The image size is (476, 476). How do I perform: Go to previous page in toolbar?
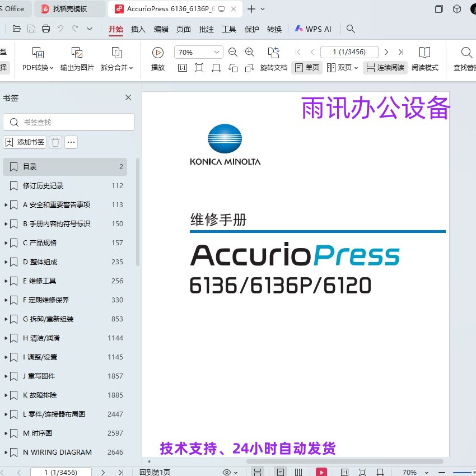[x=312, y=52]
